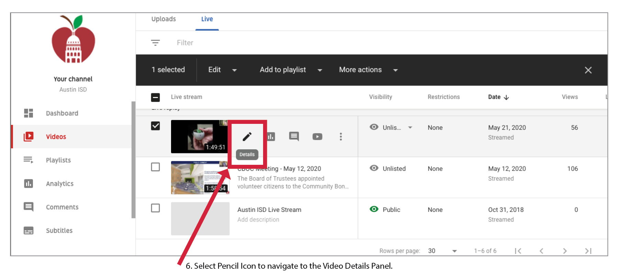Image resolution: width=644 pixels, height=278 pixels.
Task: Open comments icon on first video row
Action: [294, 137]
